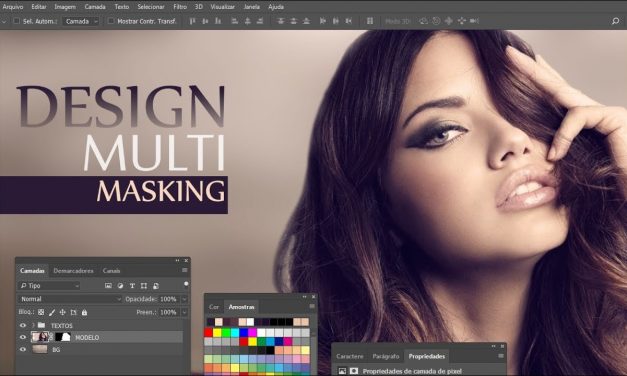Click the align left edges icon
The height and width of the screenshot is (376, 627).
(x=235, y=21)
